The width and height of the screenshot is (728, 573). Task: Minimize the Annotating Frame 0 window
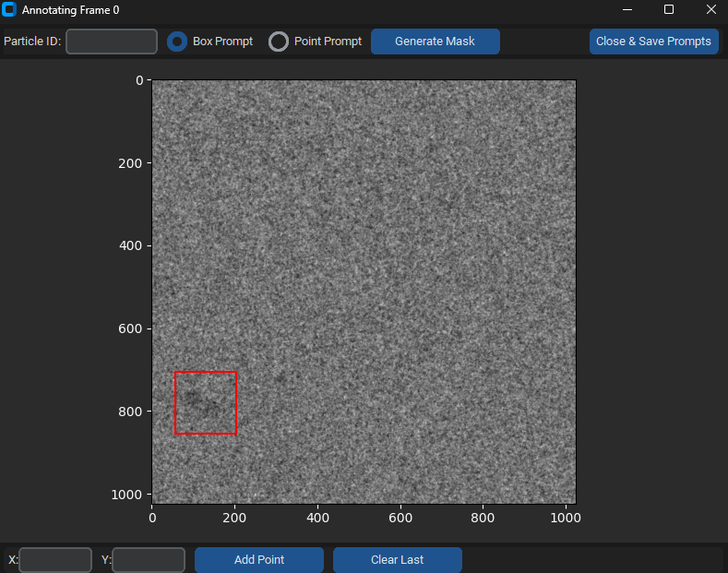click(x=627, y=10)
